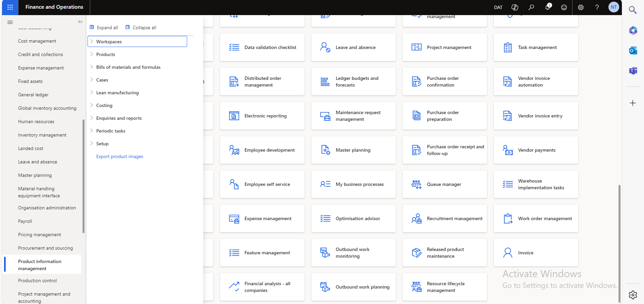644x304 pixels.
Task: Toggle the hamburger navigation menu
Action: click(10, 22)
